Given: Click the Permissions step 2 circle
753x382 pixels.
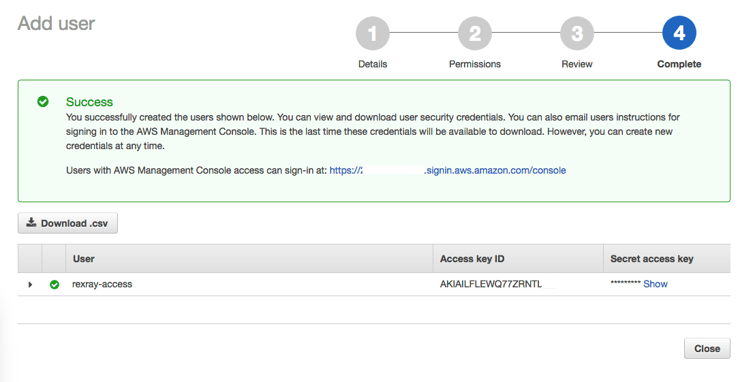Looking at the screenshot, I should 474,33.
